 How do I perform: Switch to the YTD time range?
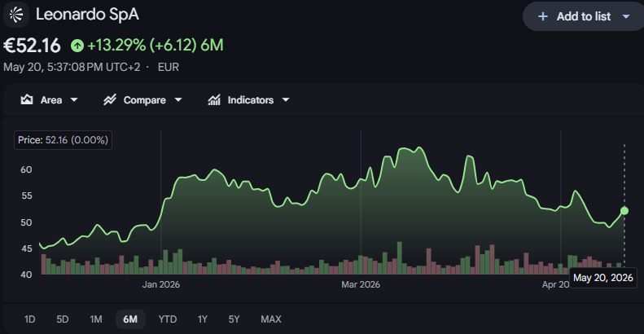pyautogui.click(x=168, y=319)
